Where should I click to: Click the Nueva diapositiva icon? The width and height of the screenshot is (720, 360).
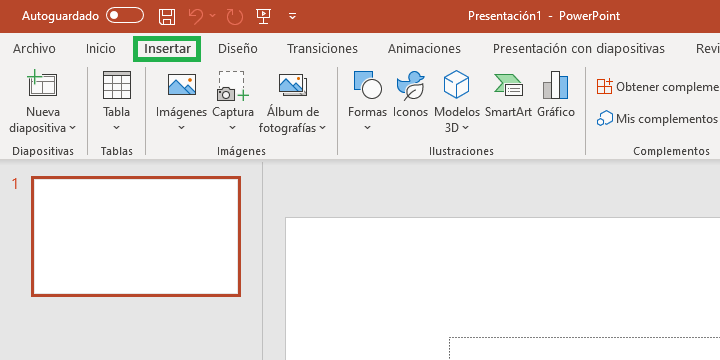tap(43, 84)
